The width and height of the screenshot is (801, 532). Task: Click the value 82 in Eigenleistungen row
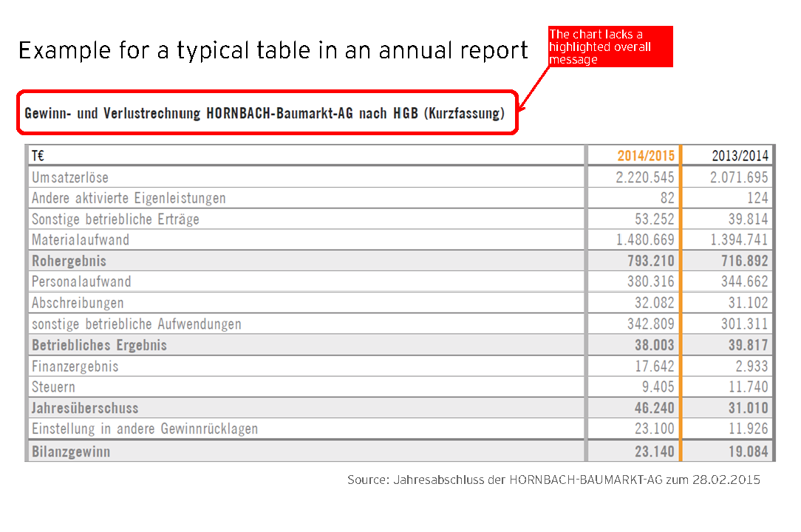click(x=667, y=198)
